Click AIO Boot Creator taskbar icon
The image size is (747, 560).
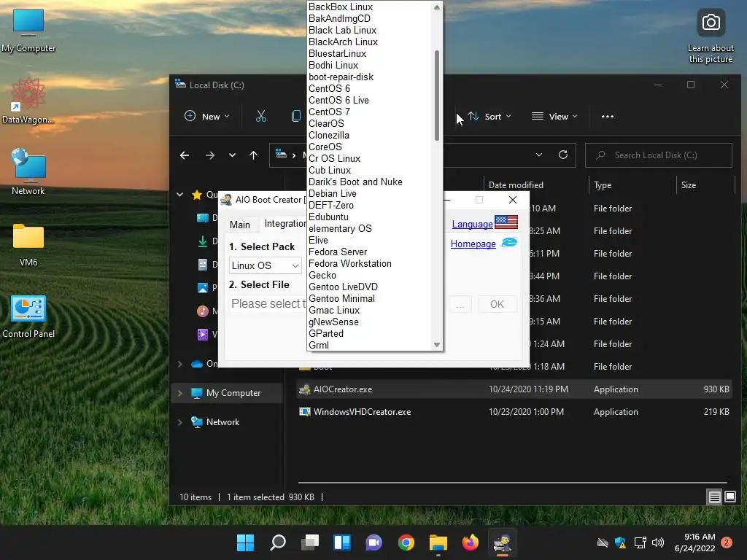pos(502,542)
